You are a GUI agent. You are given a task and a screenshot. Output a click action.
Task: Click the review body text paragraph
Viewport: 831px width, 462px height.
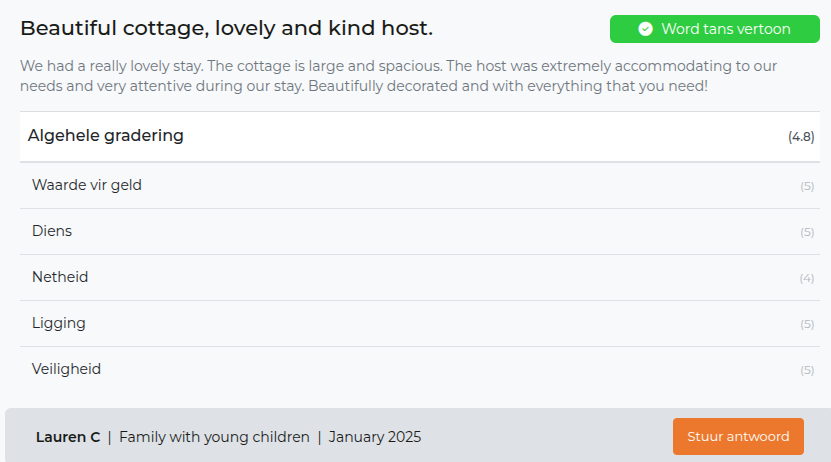(400, 76)
